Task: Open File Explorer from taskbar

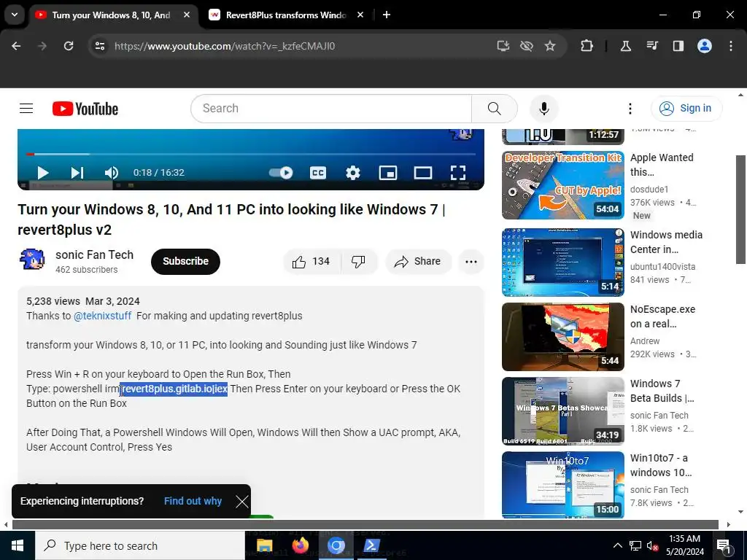Action: pyautogui.click(x=264, y=545)
